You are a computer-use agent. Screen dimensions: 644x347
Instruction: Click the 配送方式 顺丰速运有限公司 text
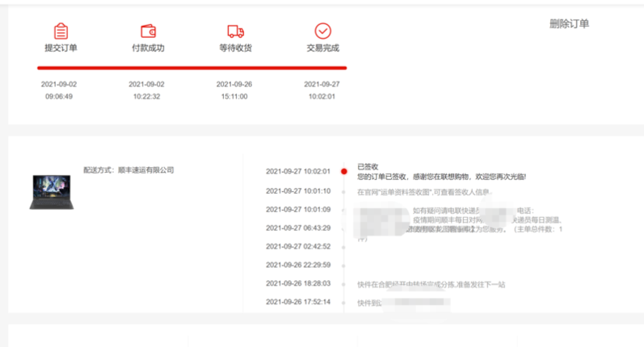(x=128, y=170)
